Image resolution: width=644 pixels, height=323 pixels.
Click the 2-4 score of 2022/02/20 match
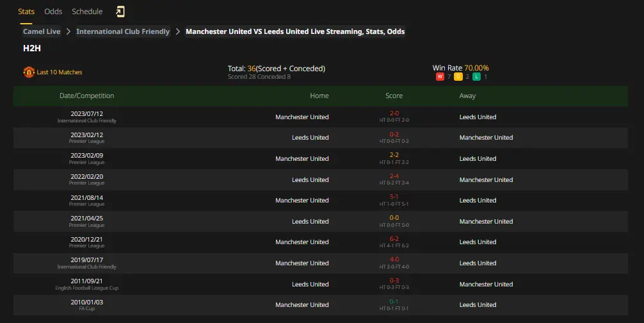click(394, 176)
